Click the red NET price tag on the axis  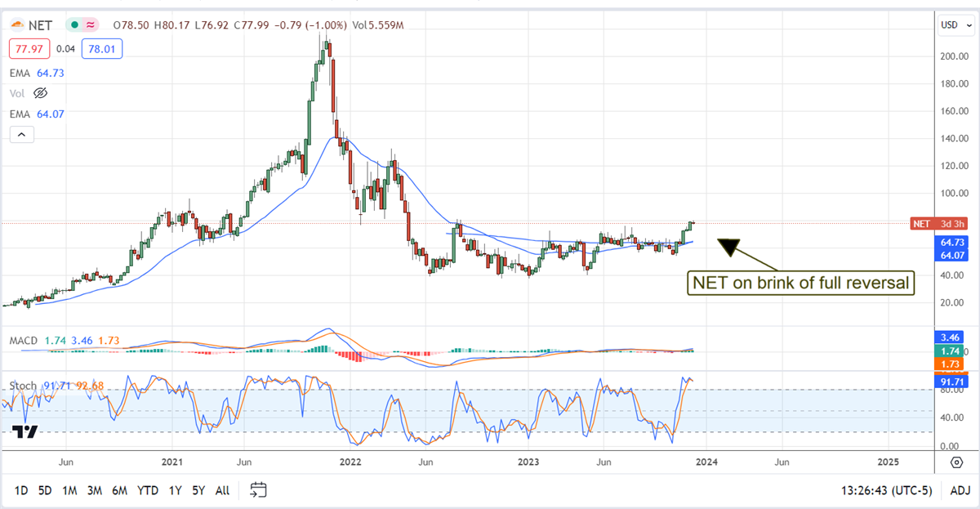pos(940,223)
